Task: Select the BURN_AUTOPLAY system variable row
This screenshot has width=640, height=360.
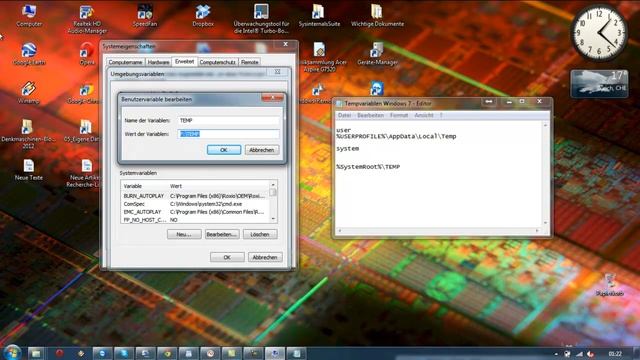Action: (195, 196)
